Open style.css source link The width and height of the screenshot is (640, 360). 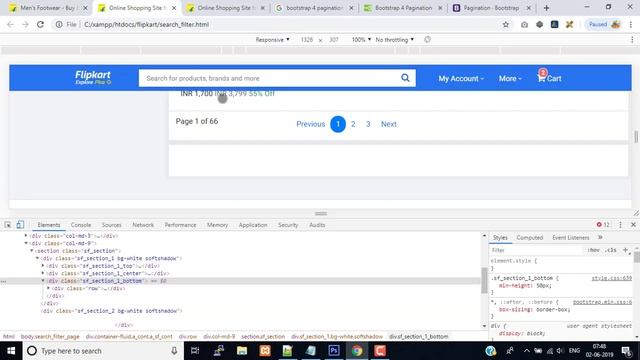click(611, 278)
